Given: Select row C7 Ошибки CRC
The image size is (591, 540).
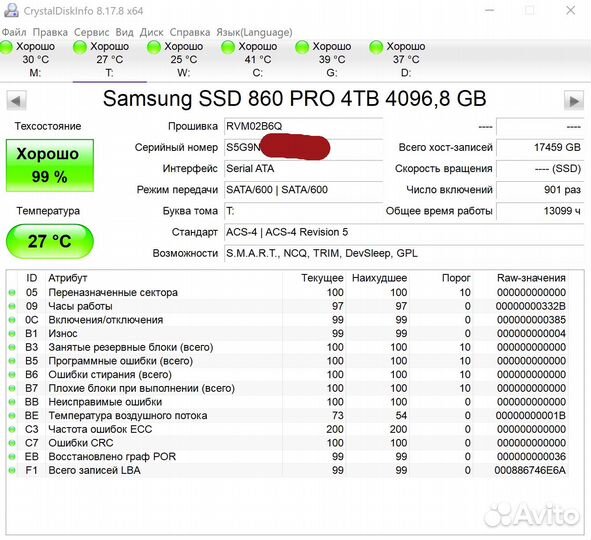Looking at the screenshot, I should click(288, 443).
